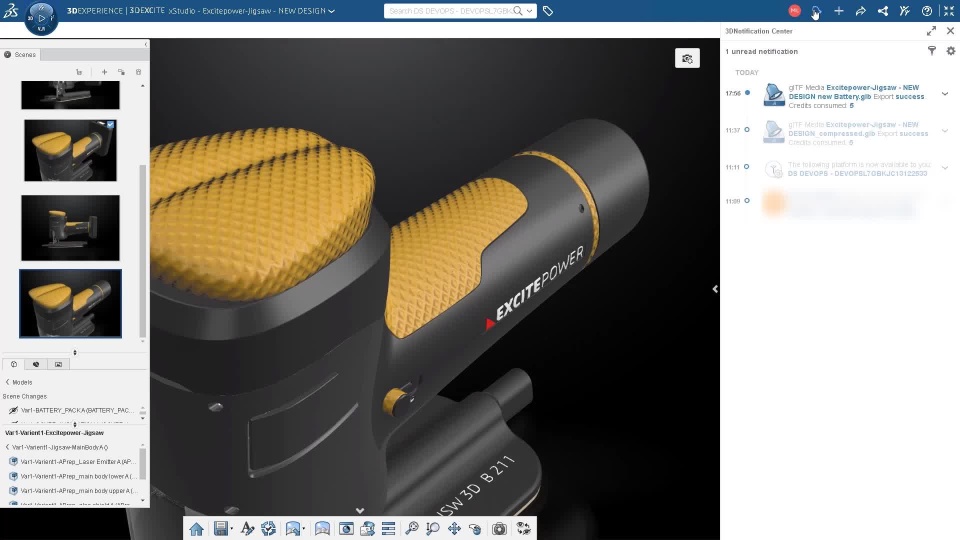The image size is (960, 540).
Task: Click the search magnifier icon
Action: pyautogui.click(x=518, y=11)
